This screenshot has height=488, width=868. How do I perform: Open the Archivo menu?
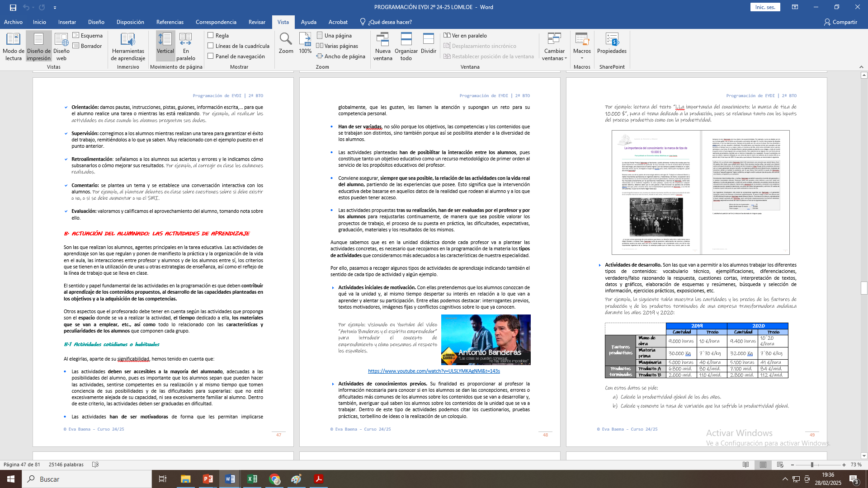coord(13,22)
